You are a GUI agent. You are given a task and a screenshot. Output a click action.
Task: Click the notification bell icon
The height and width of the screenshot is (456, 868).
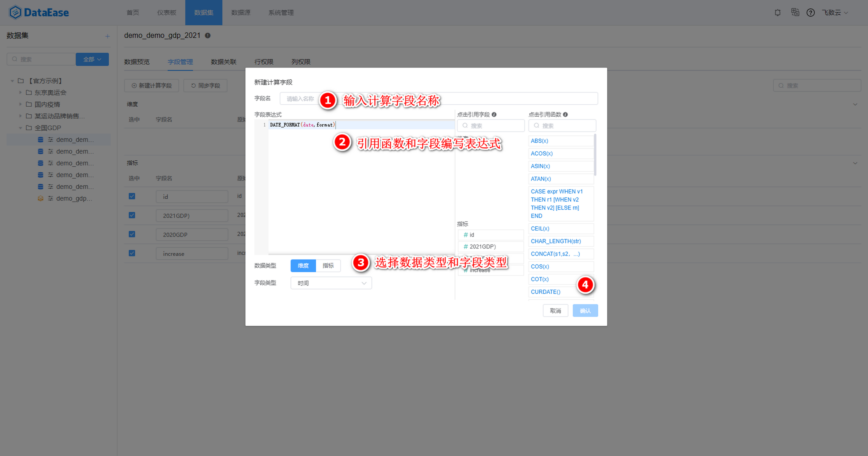coord(778,13)
